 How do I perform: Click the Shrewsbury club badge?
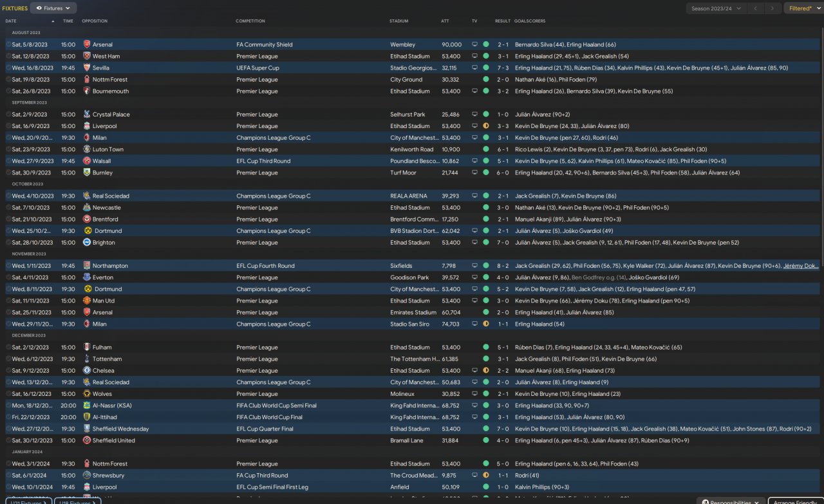87,476
